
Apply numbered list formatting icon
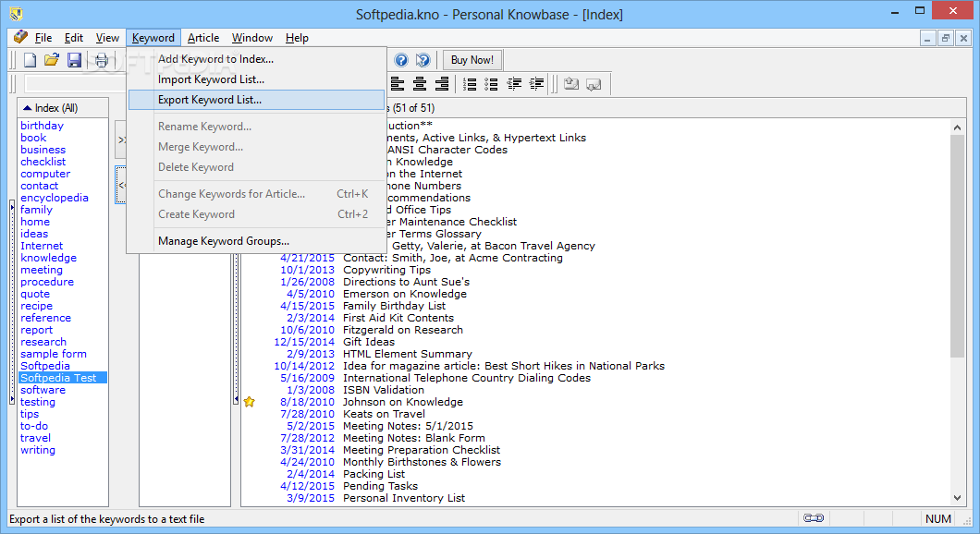(470, 84)
